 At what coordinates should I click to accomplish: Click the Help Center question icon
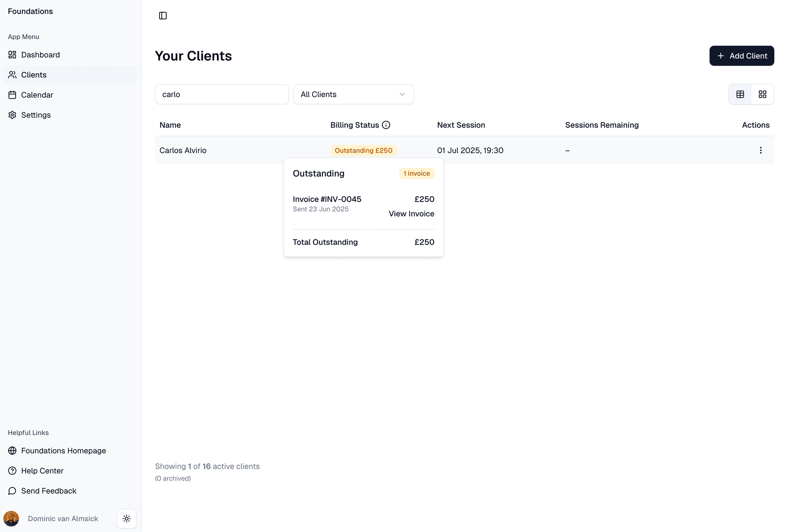coord(12,471)
